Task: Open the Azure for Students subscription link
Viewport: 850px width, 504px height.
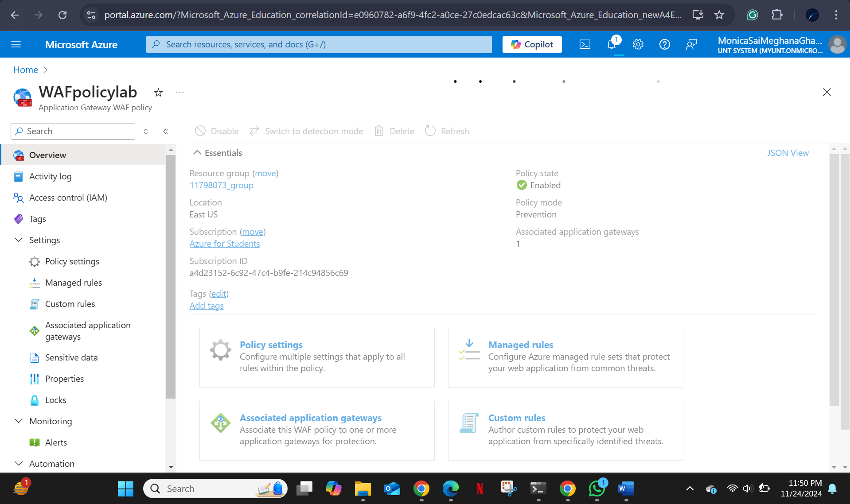Action: point(225,244)
